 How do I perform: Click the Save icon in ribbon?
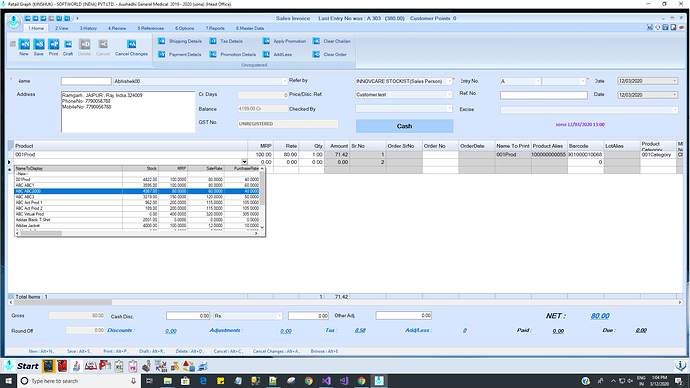(39, 44)
